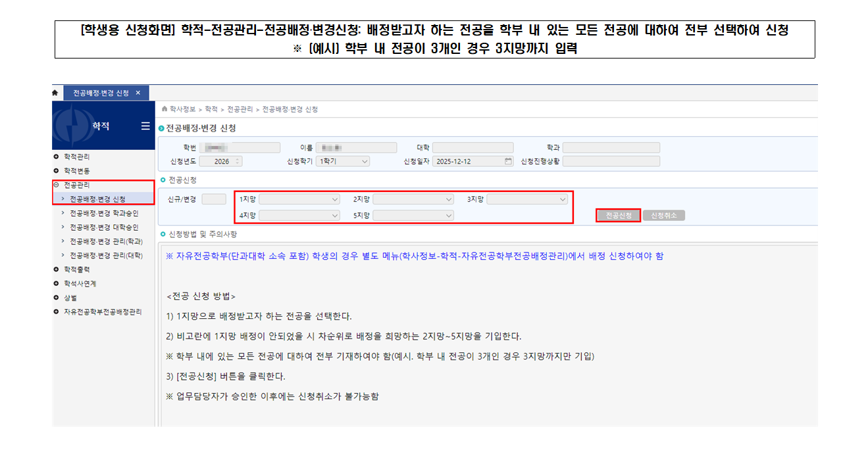This screenshot has width=868, height=472.
Task: Click 학적 in the breadcrumb path
Action: [211, 109]
